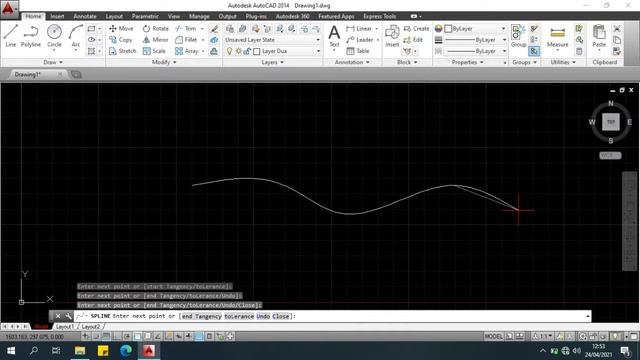Open the WCS coordinate system menu
This screenshot has width=640, height=360.
point(610,156)
